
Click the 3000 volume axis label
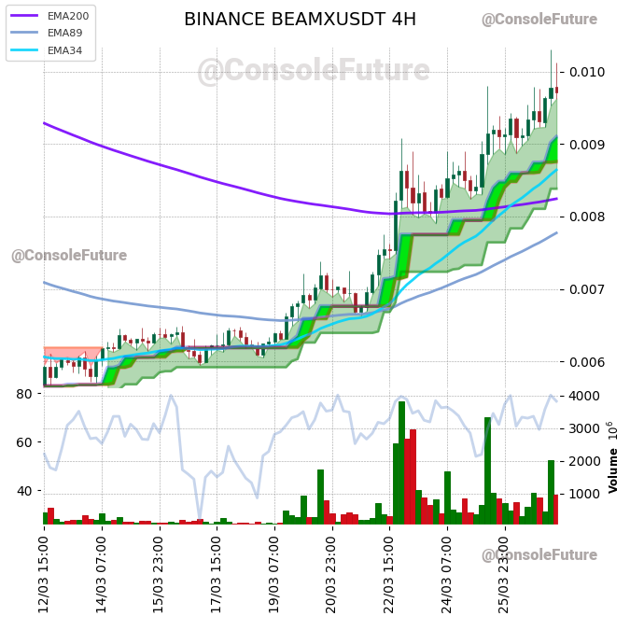(x=585, y=428)
